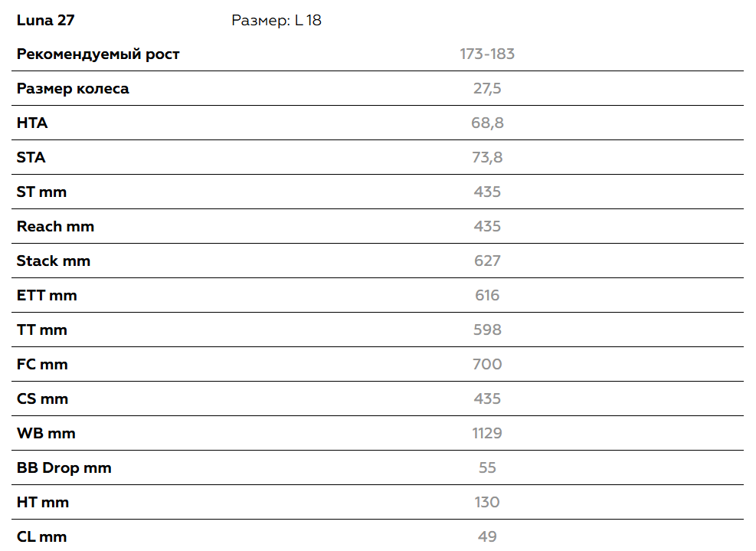Screen dimensions: 756x551
Task: Select the size label Размер: L 18
Action: tap(277, 21)
